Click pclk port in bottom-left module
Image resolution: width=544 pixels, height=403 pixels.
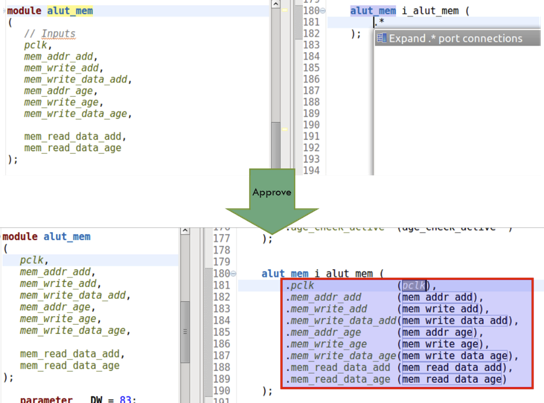32,260
